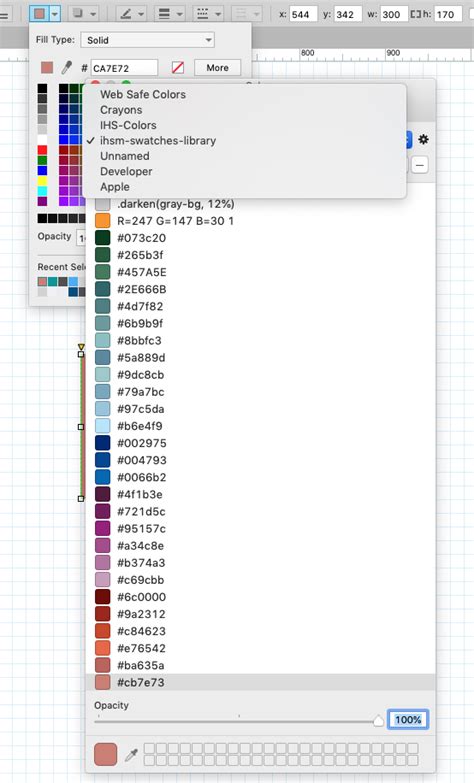Screen dimensions: 474x783
Task: Open the palette gear settings icon
Action: pos(424,139)
